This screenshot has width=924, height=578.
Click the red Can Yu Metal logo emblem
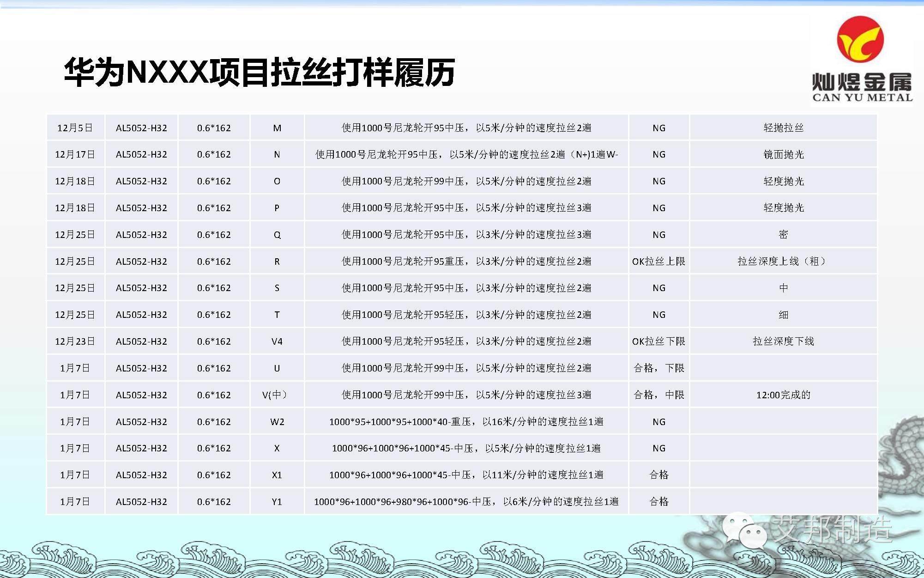point(860,39)
